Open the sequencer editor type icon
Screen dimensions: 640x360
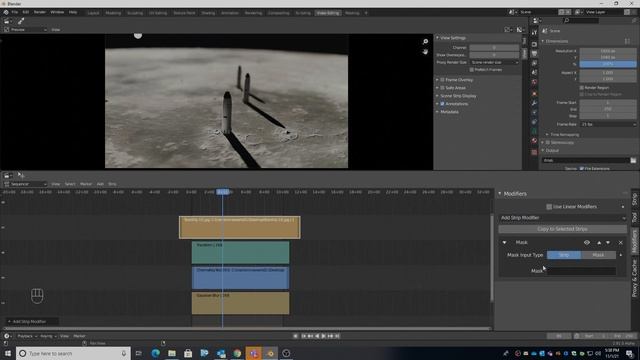pos(7,176)
